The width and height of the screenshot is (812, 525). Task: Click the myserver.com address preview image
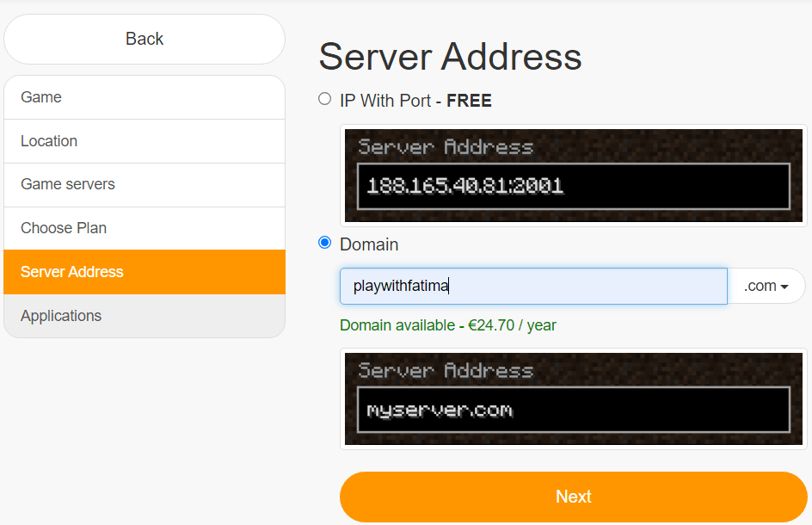[573, 398]
